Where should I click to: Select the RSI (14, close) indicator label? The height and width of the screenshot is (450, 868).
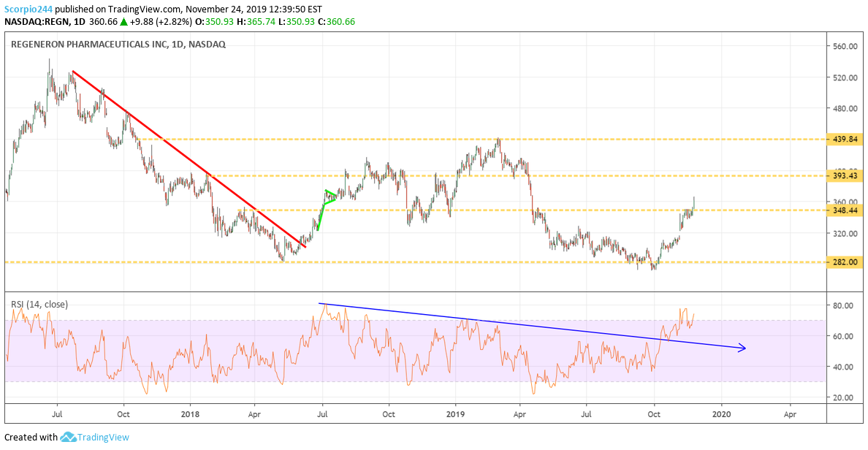pyautogui.click(x=39, y=305)
